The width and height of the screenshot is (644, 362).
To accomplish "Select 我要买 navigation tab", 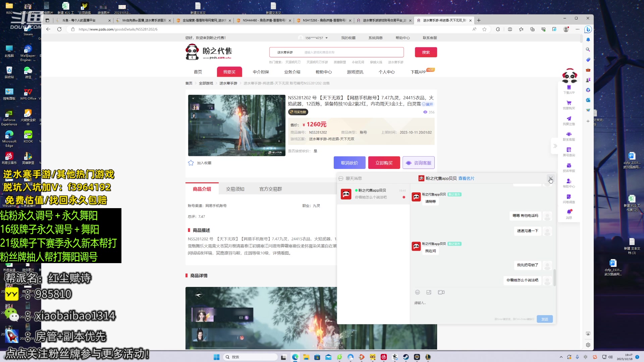I will pyautogui.click(x=229, y=72).
